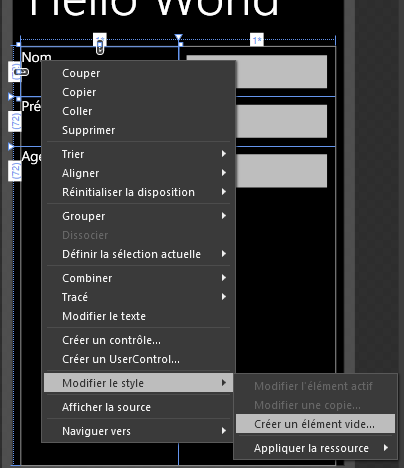
Task: Click the text field in the Pré row
Action: pos(281,121)
